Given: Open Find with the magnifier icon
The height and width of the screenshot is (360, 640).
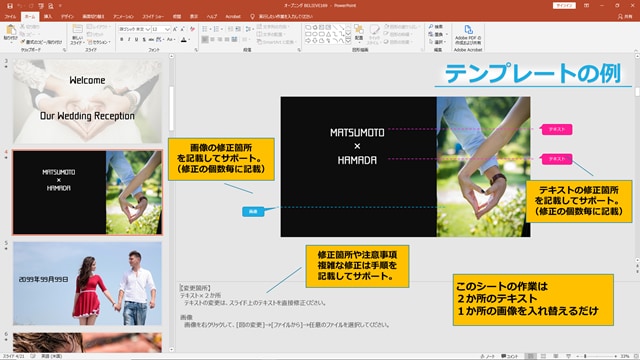Looking at the screenshot, I should click(x=436, y=27).
